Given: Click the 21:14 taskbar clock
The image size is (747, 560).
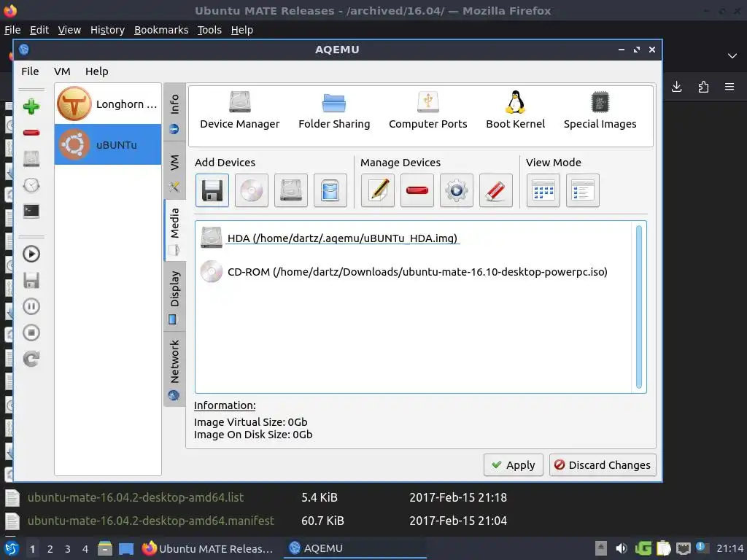Looking at the screenshot, I should 729,548.
